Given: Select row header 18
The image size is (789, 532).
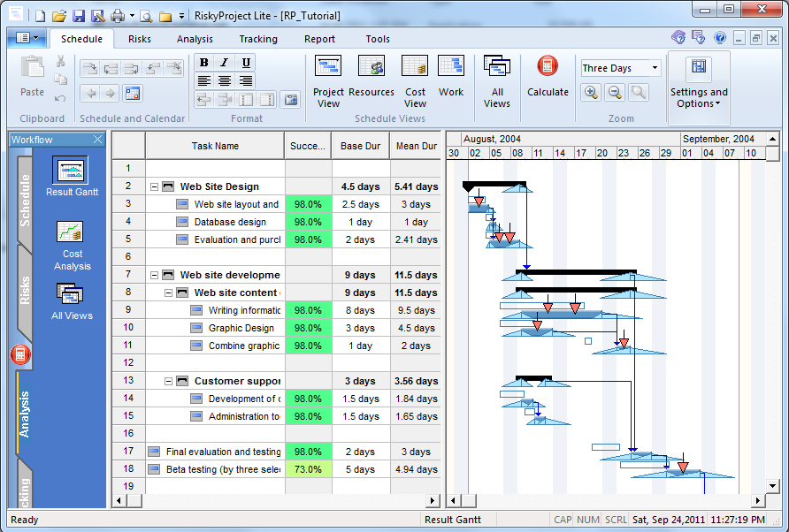Looking at the screenshot, I should (x=128, y=468).
